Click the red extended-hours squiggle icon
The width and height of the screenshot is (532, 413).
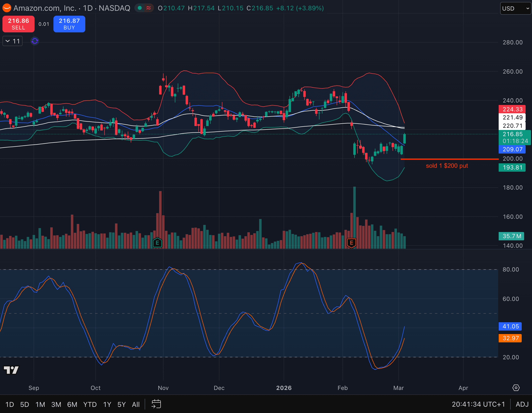pyautogui.click(x=149, y=8)
